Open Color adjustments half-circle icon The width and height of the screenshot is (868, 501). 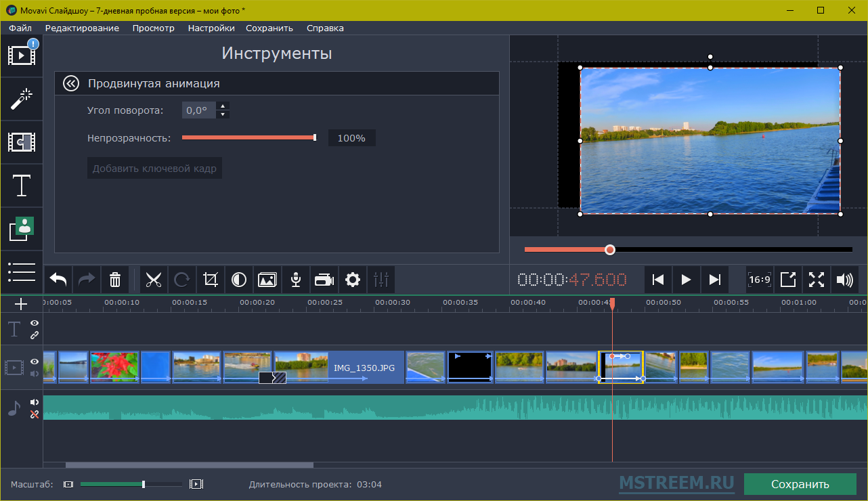point(239,280)
